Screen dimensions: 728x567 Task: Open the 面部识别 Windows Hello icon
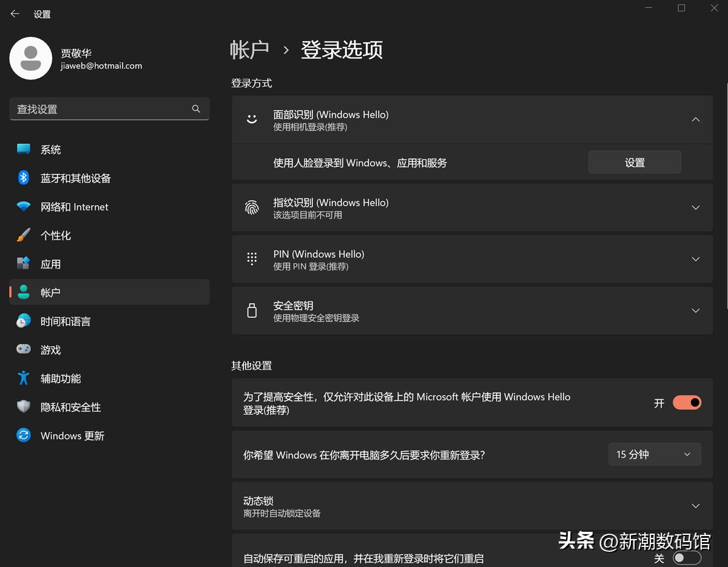(252, 119)
